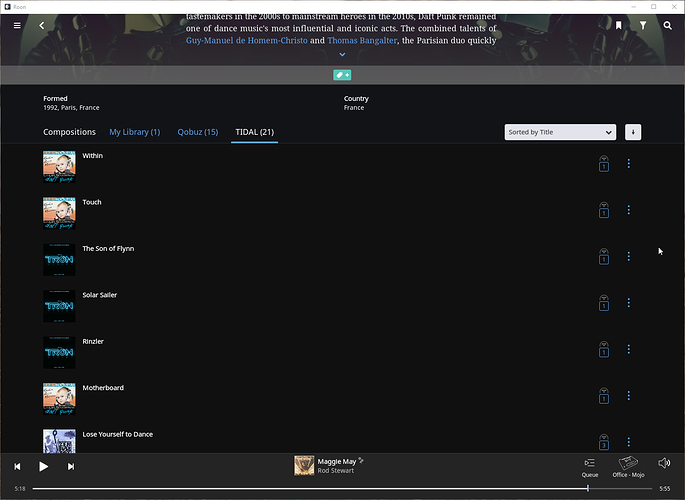
Task: Switch to the My Library (1) tab
Action: point(135,132)
